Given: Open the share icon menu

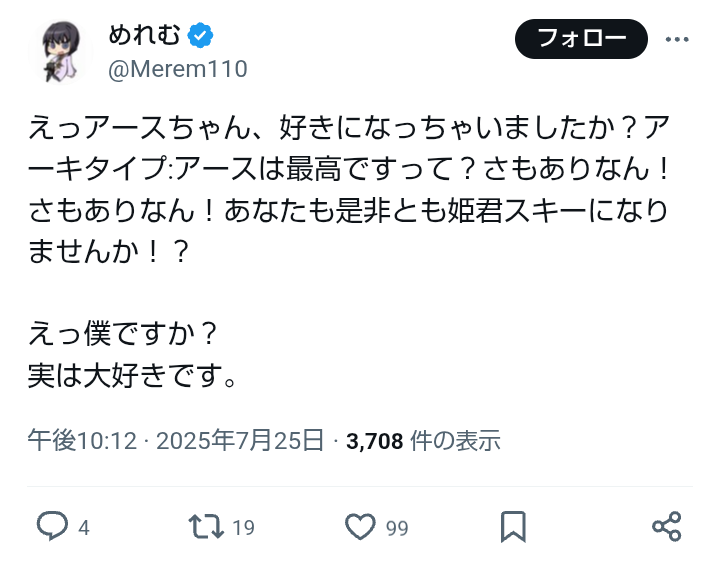Looking at the screenshot, I should pyautogui.click(x=666, y=526).
